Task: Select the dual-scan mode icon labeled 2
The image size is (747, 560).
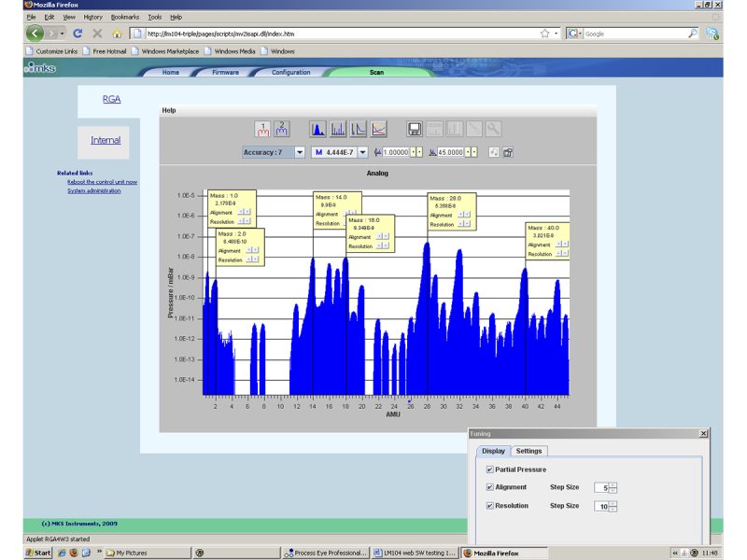Action: click(x=282, y=129)
